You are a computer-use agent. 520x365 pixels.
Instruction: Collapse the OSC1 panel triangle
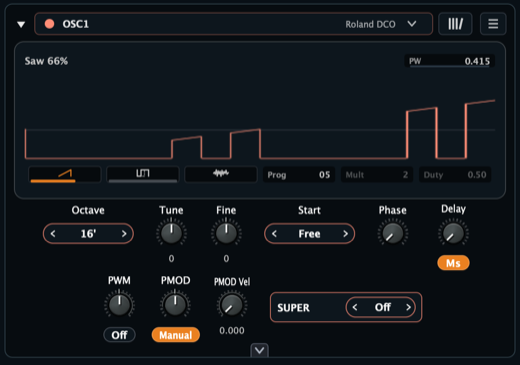21,24
